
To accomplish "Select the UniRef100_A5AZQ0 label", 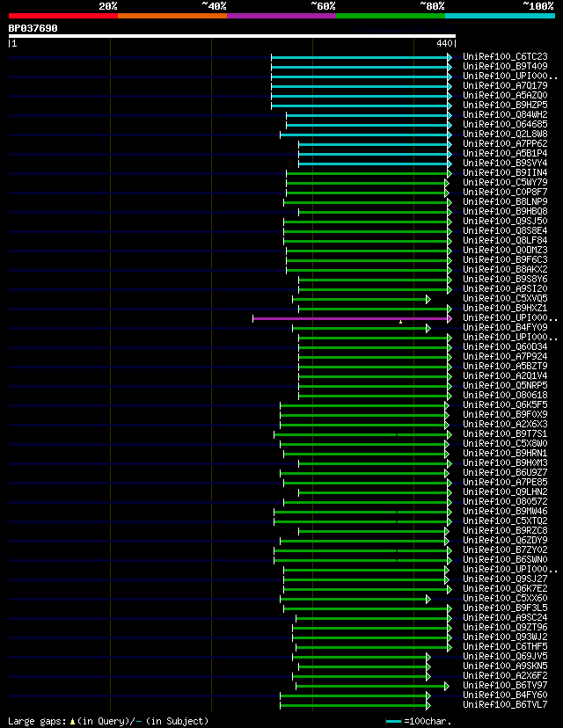I will (x=506, y=95).
